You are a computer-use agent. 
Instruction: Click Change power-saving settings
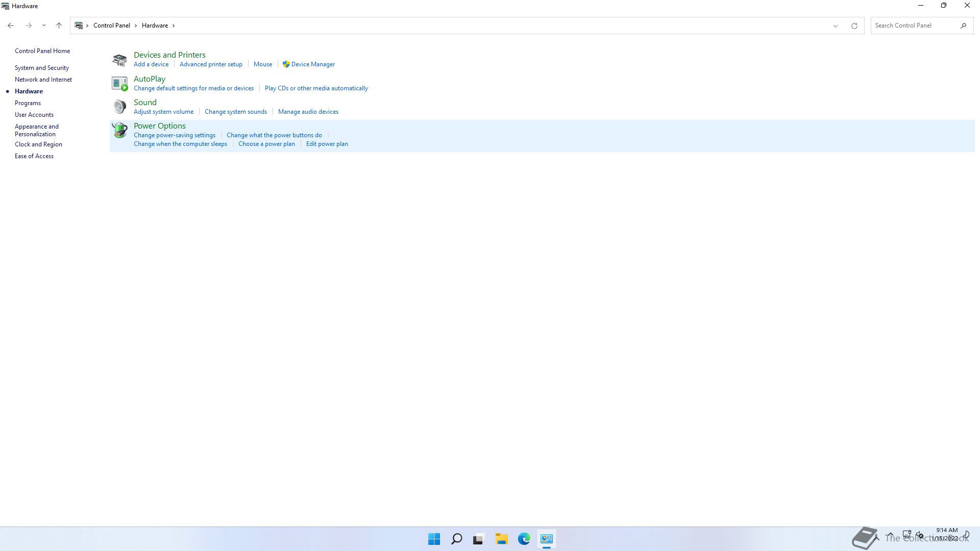click(175, 135)
